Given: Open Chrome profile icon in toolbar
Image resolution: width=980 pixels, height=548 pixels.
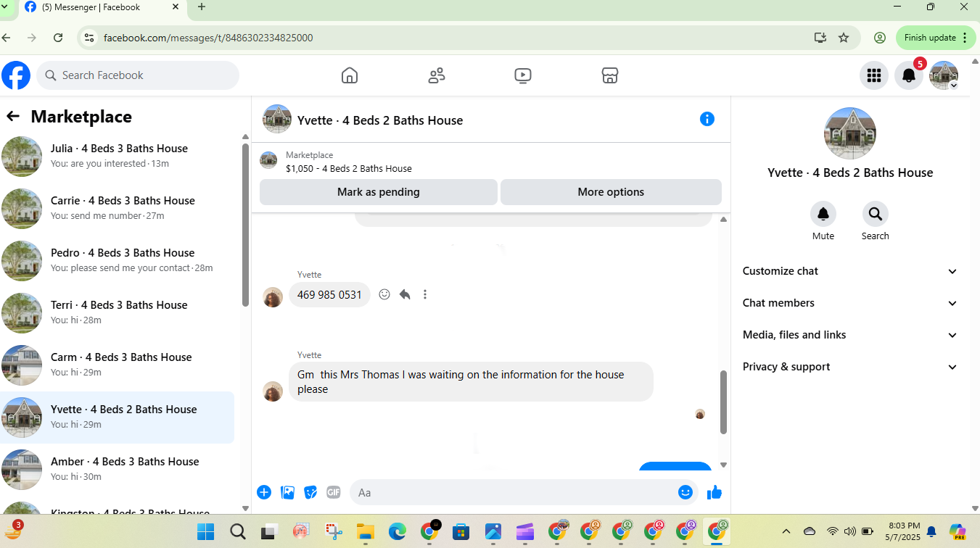Looking at the screenshot, I should pos(880,38).
